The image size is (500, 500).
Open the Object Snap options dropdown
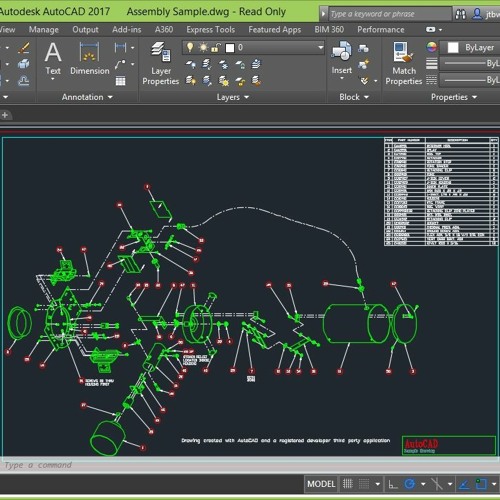(x=494, y=484)
